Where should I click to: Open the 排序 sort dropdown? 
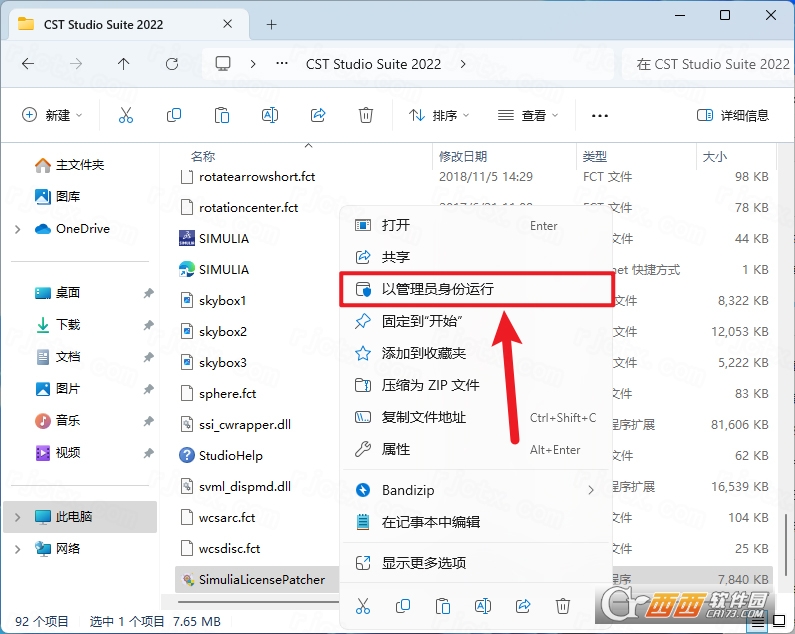click(439, 116)
